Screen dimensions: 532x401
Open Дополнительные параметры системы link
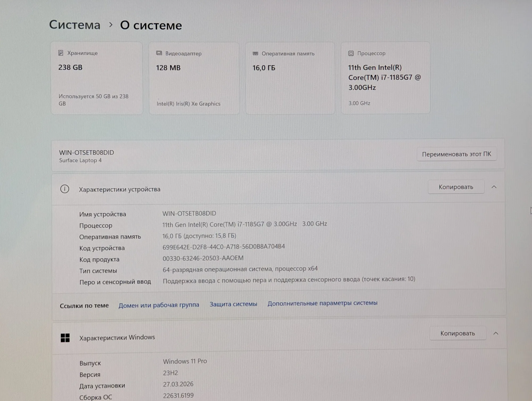[x=322, y=303]
